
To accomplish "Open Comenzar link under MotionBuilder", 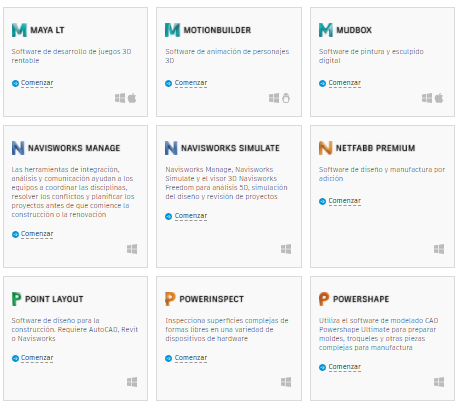I will point(191,83).
